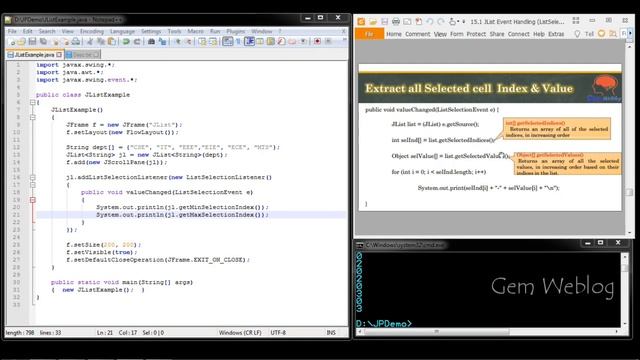The width and height of the screenshot is (640, 360).
Task: Click the Open folder icon in Foxit
Action: (373, 21)
